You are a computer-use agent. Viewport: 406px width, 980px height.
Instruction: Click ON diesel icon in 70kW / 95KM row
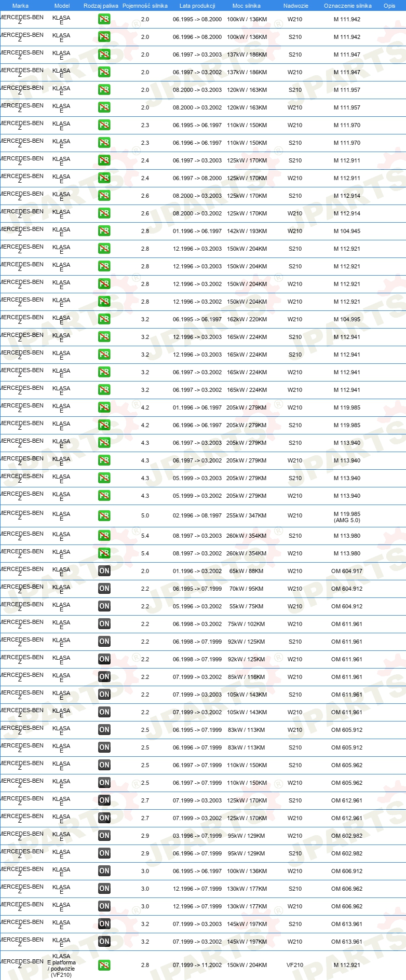[104, 589]
